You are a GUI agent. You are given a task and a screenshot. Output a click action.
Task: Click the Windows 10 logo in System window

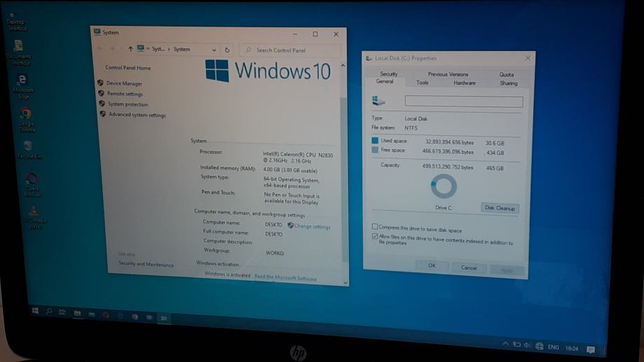click(268, 71)
